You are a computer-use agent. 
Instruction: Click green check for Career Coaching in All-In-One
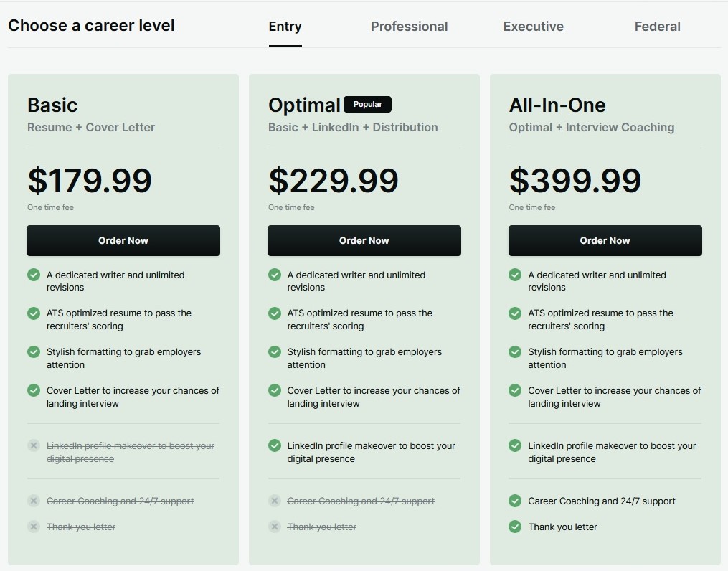(x=515, y=501)
